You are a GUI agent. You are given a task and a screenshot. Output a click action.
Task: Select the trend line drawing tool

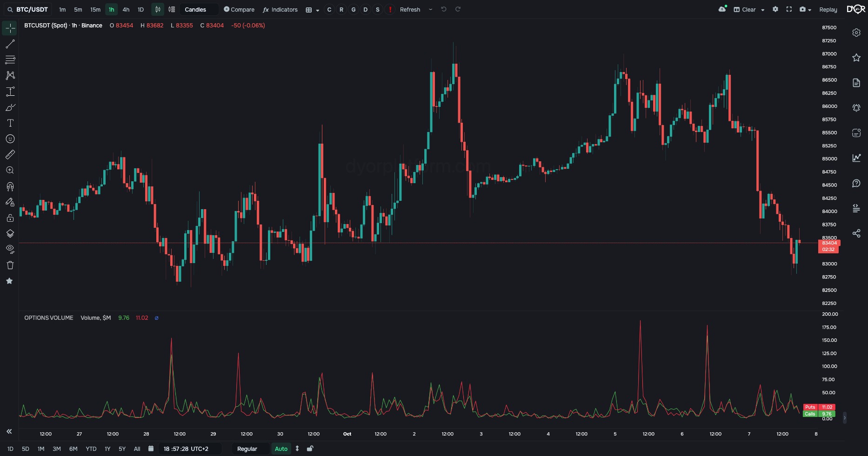10,44
